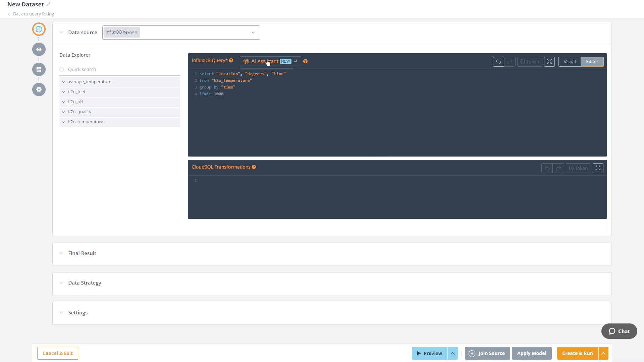
Task: Click the Create & Run button
Action: click(x=577, y=353)
